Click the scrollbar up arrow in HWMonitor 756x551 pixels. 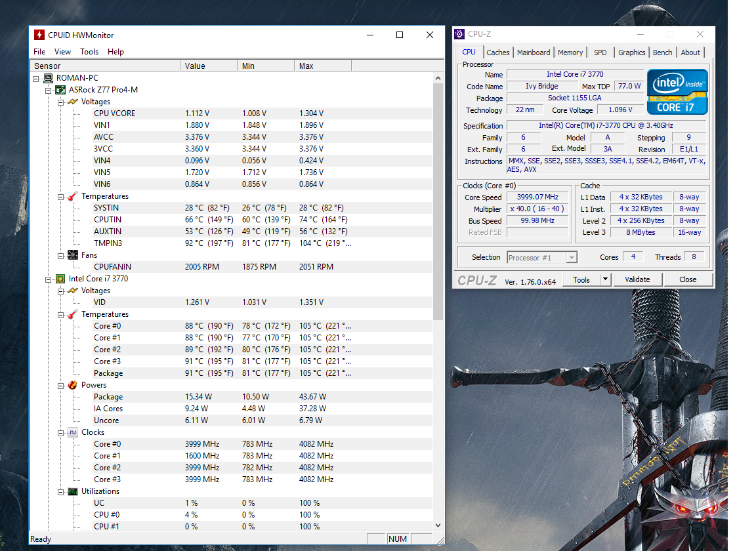click(438, 78)
